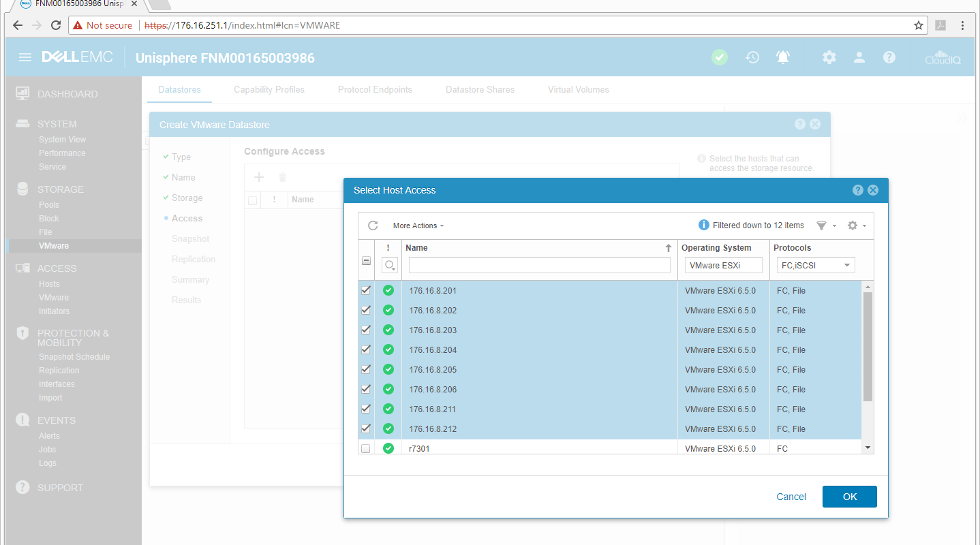Open Support in the sidebar
The image size is (980, 545).
(x=60, y=487)
